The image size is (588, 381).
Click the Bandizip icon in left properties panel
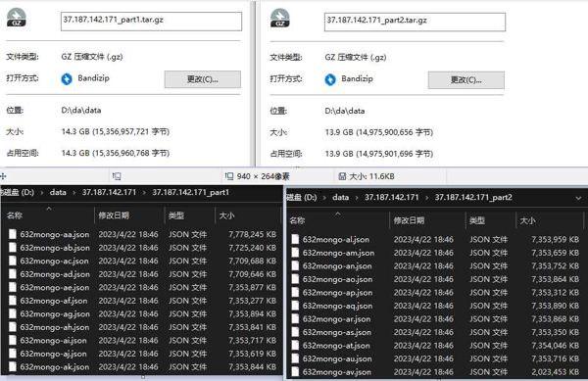(x=67, y=78)
